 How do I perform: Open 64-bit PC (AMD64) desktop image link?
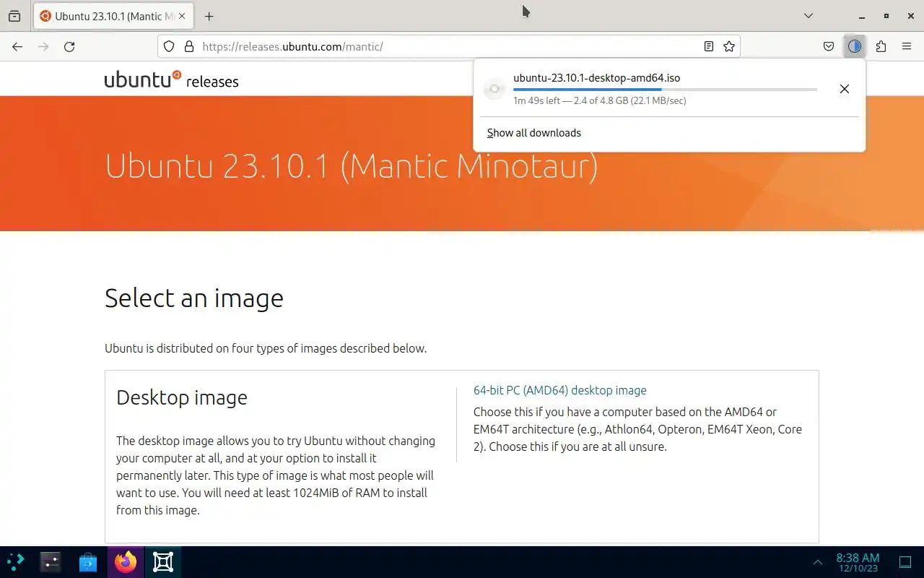(x=559, y=390)
